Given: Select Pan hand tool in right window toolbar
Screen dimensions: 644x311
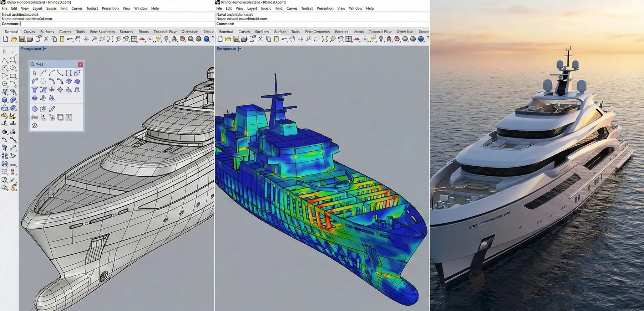Looking at the screenshot, I should click(x=292, y=39).
